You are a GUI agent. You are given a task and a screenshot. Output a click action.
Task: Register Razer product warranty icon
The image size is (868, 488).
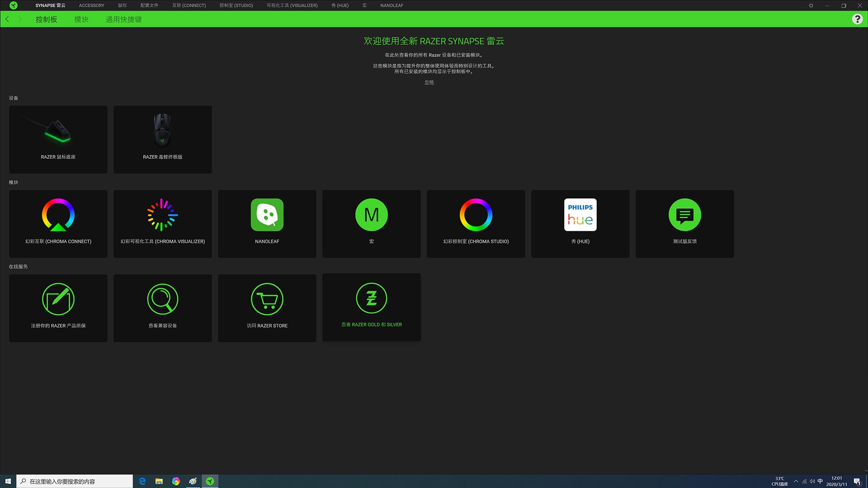pyautogui.click(x=58, y=299)
